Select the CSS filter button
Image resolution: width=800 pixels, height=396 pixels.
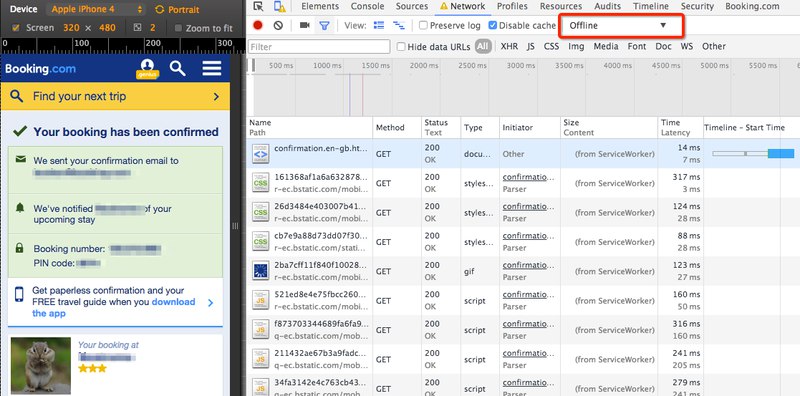pos(551,46)
